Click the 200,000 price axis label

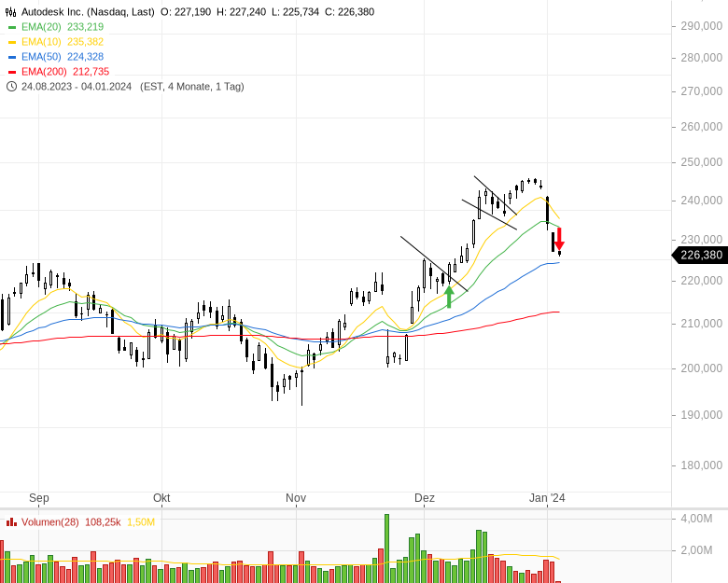click(x=702, y=368)
